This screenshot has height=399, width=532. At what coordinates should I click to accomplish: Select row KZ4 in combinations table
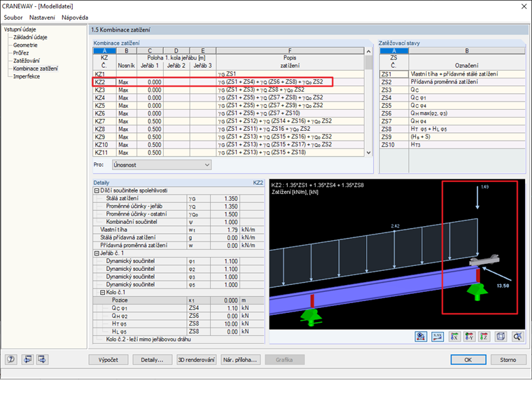[229, 98]
